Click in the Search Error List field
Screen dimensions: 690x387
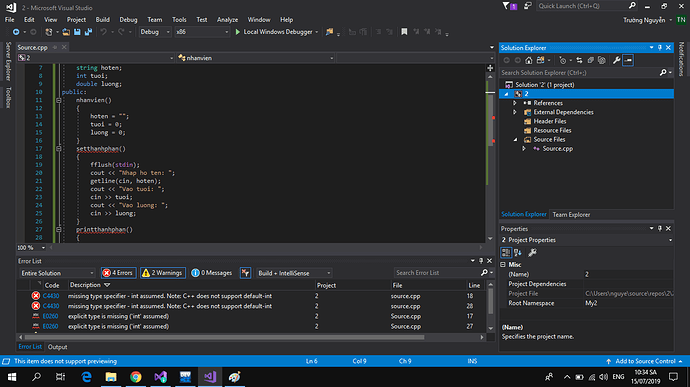pos(436,273)
